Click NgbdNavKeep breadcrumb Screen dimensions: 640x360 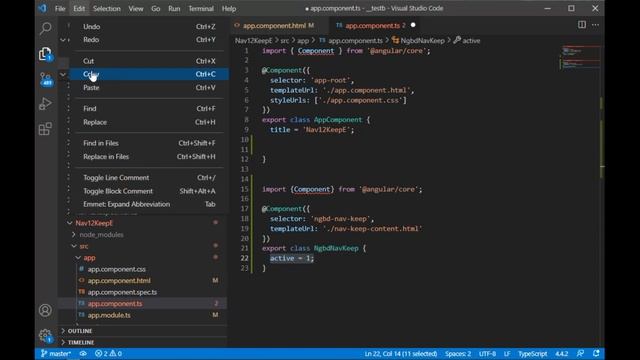click(422, 40)
